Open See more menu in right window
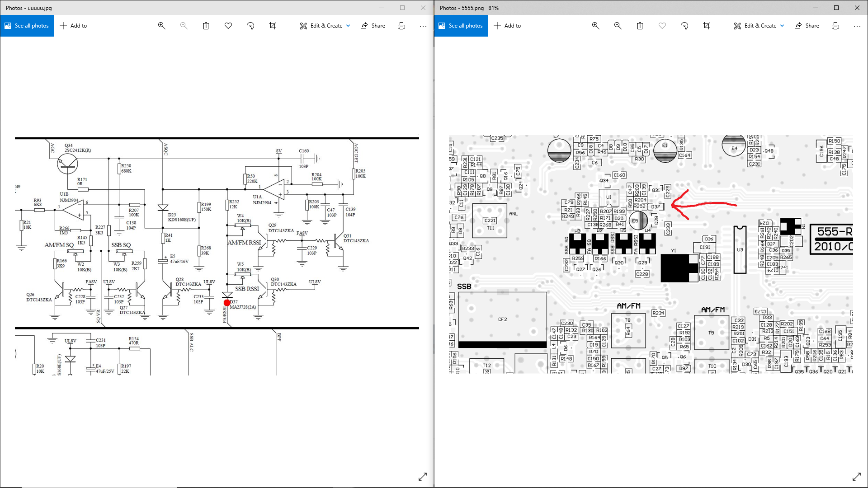Viewport: 868px width, 488px height. [857, 26]
